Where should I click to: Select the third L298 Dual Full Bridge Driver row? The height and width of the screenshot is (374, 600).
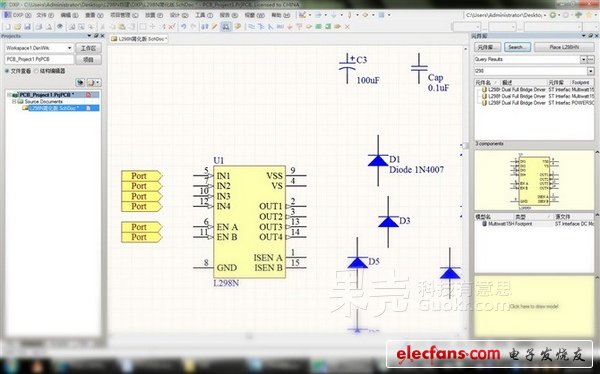tap(534, 103)
